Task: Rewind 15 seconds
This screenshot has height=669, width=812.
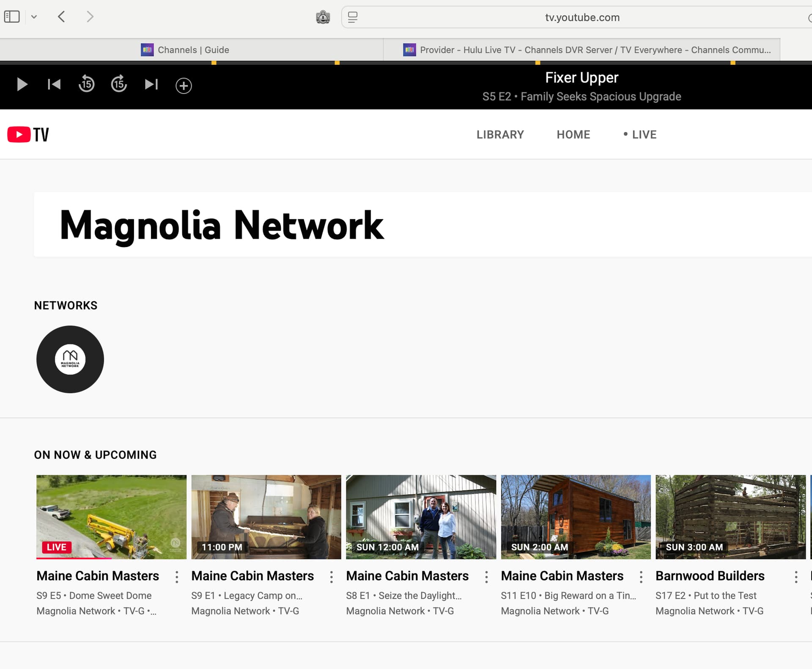Action: click(x=86, y=85)
